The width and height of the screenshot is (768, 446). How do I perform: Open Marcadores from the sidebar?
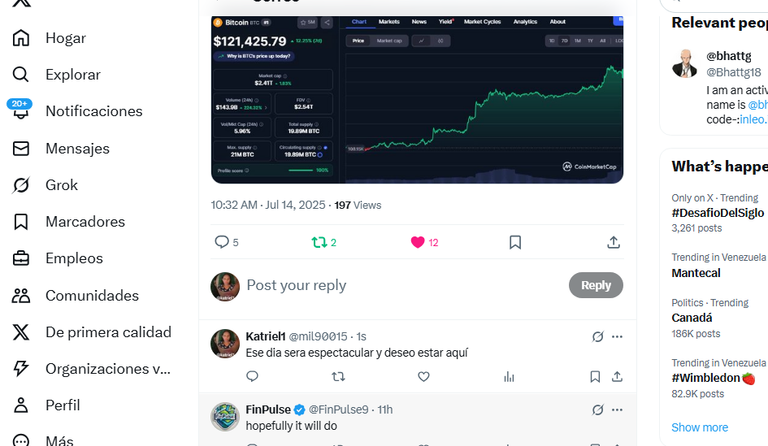click(x=69, y=222)
